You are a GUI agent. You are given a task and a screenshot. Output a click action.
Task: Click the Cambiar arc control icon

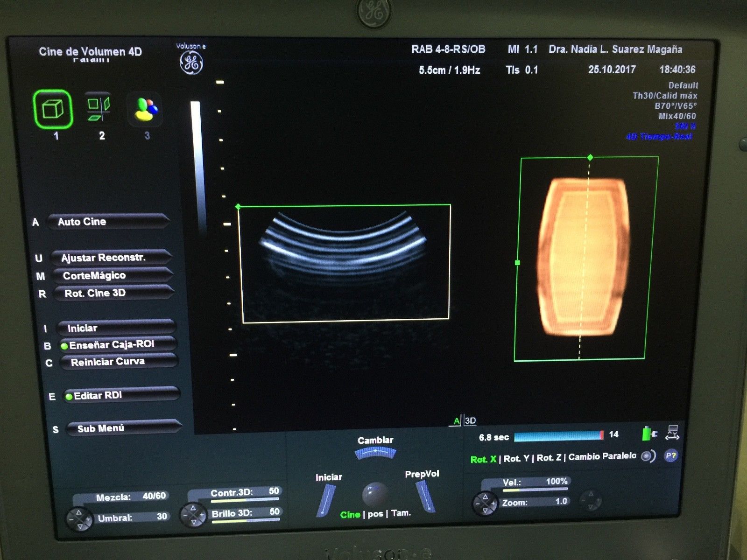coord(375,452)
